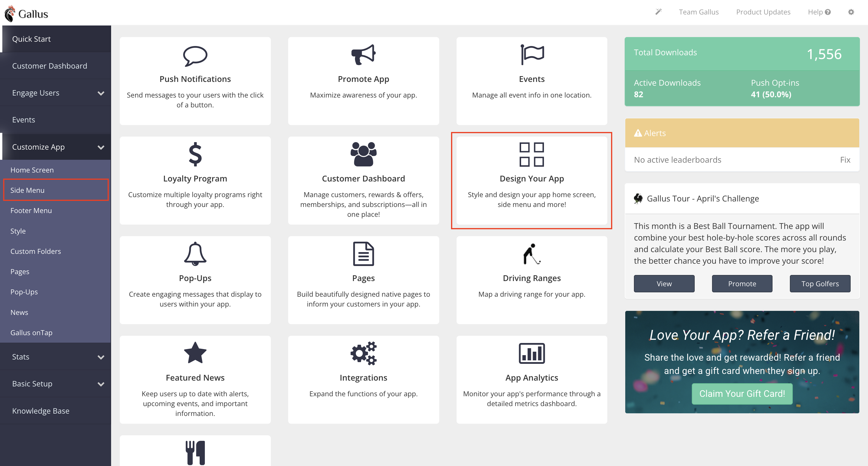
Task: Click the Gallus rooster logo
Action: pyautogui.click(x=26, y=14)
